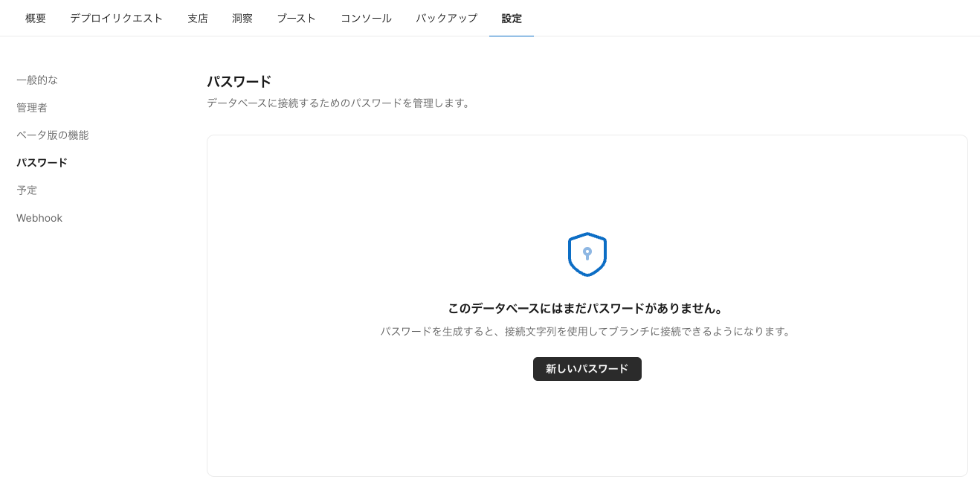Open the 支店 tab

[x=198, y=19]
